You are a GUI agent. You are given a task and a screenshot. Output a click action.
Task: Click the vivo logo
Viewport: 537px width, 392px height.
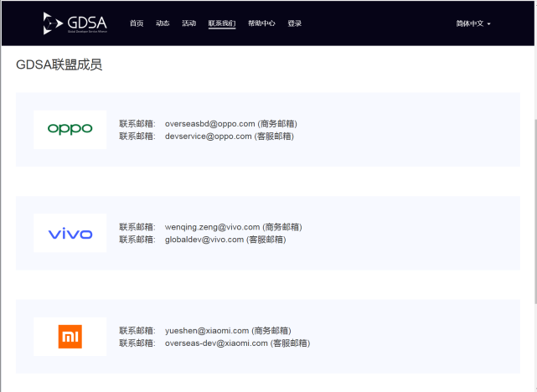[70, 233]
